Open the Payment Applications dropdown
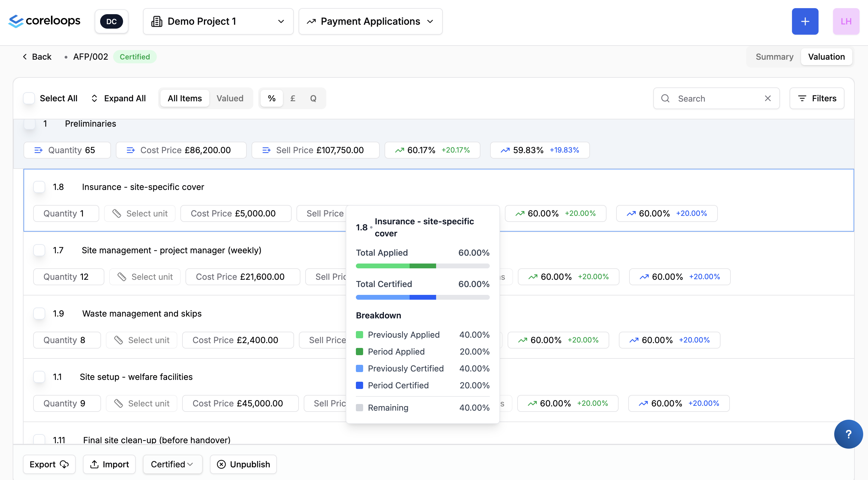Viewport: 868px width, 480px height. [x=370, y=22]
